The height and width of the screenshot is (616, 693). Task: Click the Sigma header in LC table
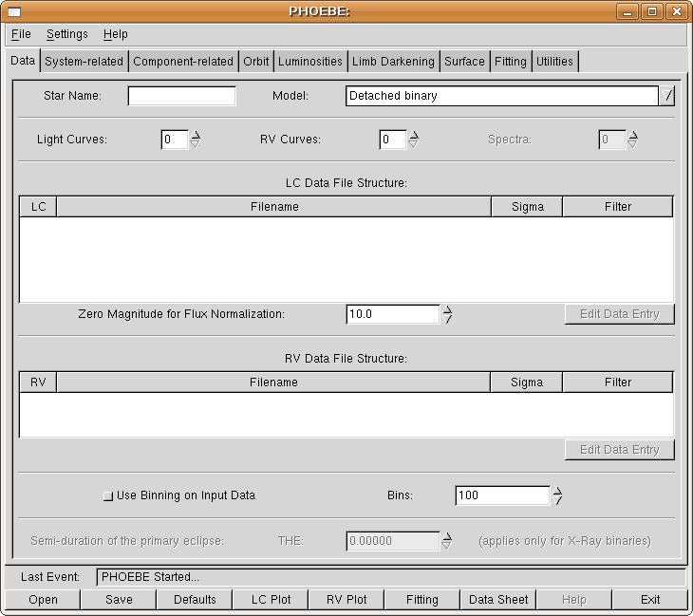pyautogui.click(x=527, y=207)
